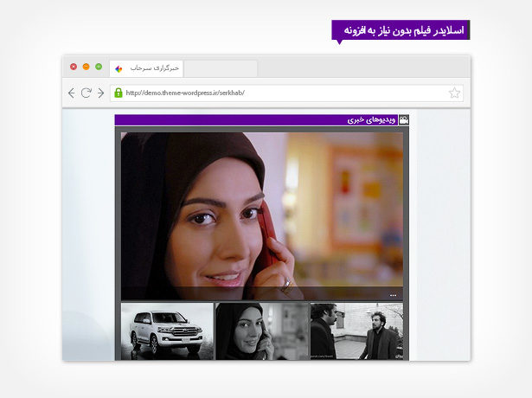
Task: Click the browser back arrow
Action: 71,93
